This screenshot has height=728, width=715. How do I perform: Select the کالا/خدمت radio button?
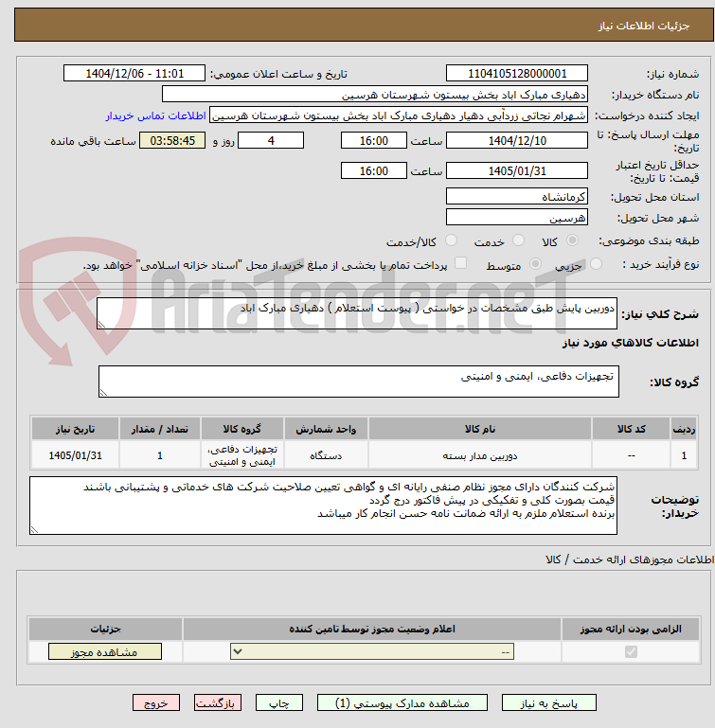[451, 240]
